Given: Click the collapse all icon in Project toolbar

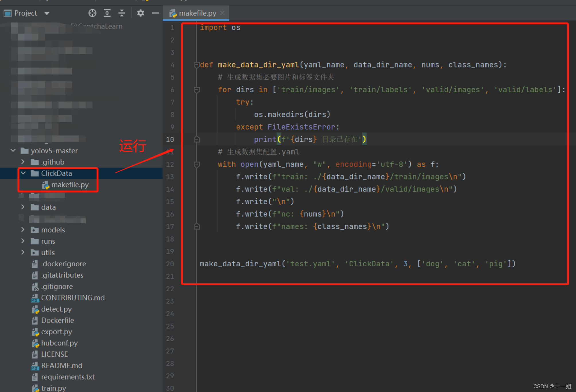Looking at the screenshot, I should point(122,13).
